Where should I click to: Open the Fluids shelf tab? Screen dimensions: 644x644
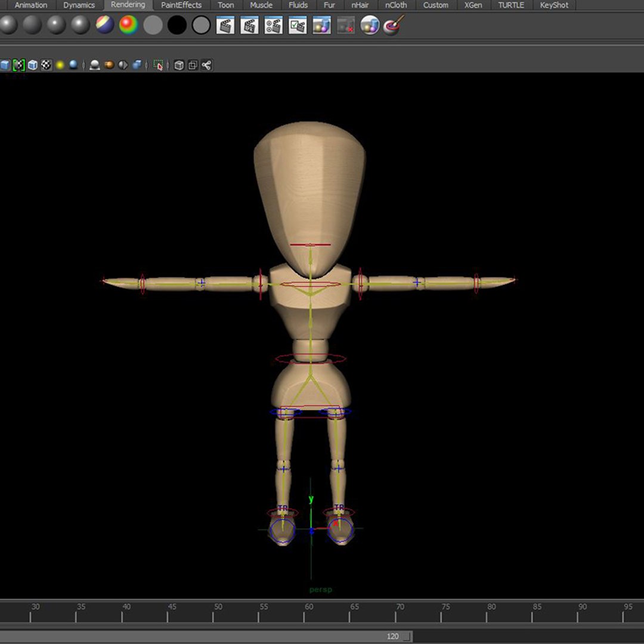pos(298,5)
